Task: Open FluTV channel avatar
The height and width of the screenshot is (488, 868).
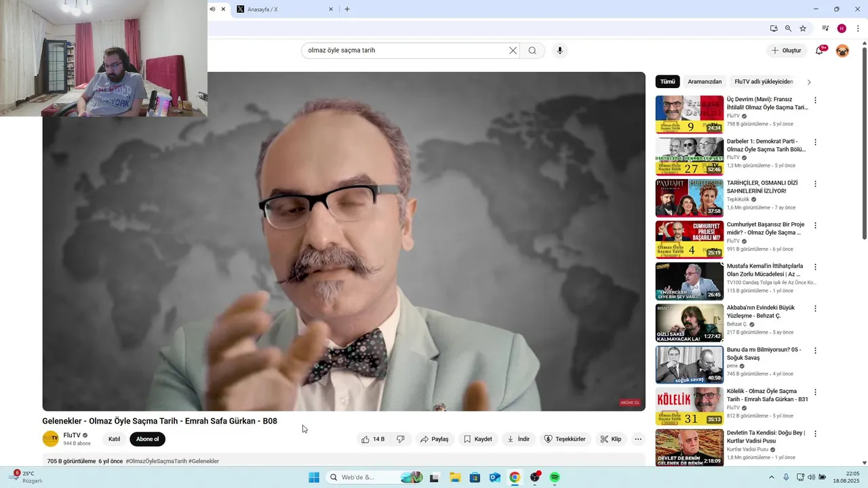Action: [50, 439]
